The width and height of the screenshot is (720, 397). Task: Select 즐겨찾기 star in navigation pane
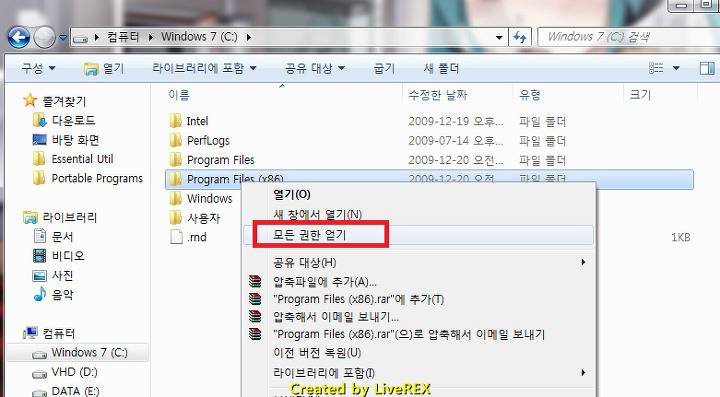coord(30,100)
